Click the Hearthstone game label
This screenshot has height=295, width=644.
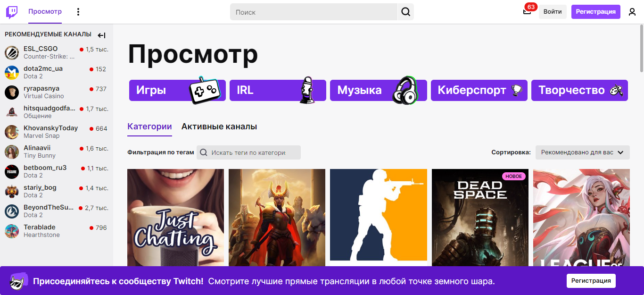click(41, 235)
